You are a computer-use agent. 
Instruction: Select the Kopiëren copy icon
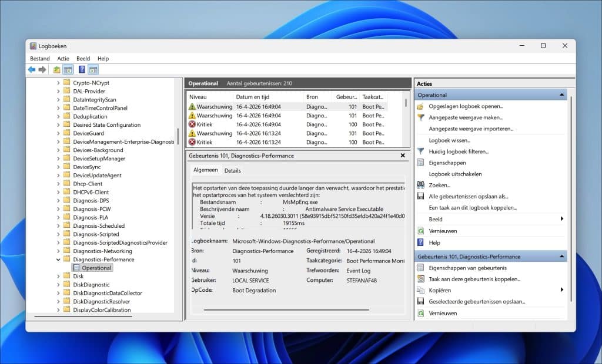click(421, 289)
